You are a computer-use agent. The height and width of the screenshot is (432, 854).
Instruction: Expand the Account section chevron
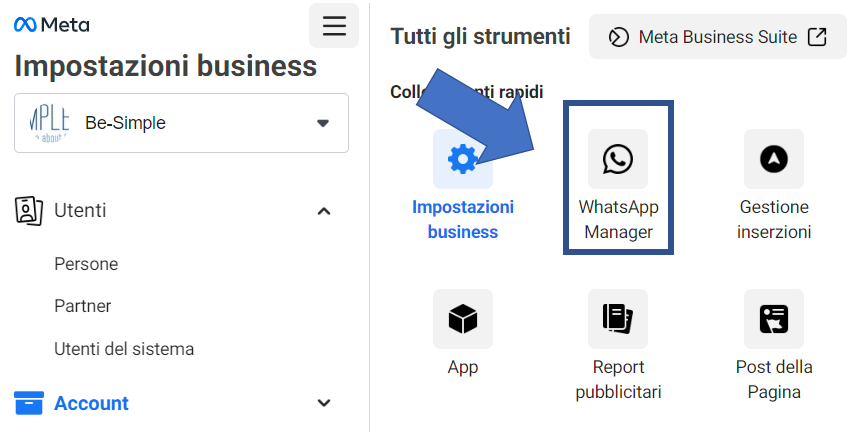point(324,403)
